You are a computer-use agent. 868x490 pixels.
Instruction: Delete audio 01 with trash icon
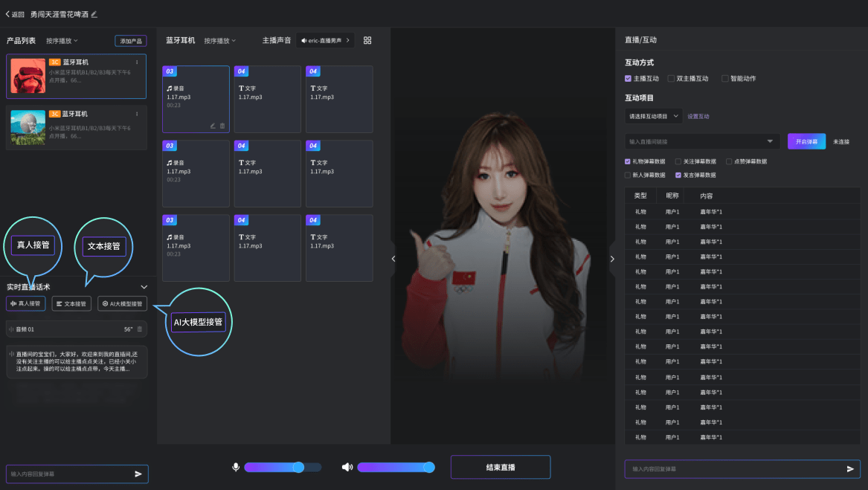click(x=140, y=329)
